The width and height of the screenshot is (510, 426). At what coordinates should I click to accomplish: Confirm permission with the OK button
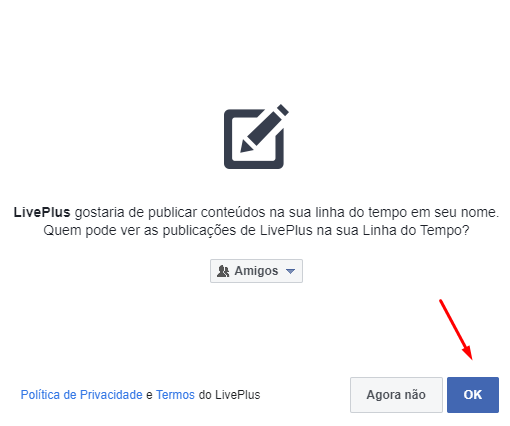point(473,395)
